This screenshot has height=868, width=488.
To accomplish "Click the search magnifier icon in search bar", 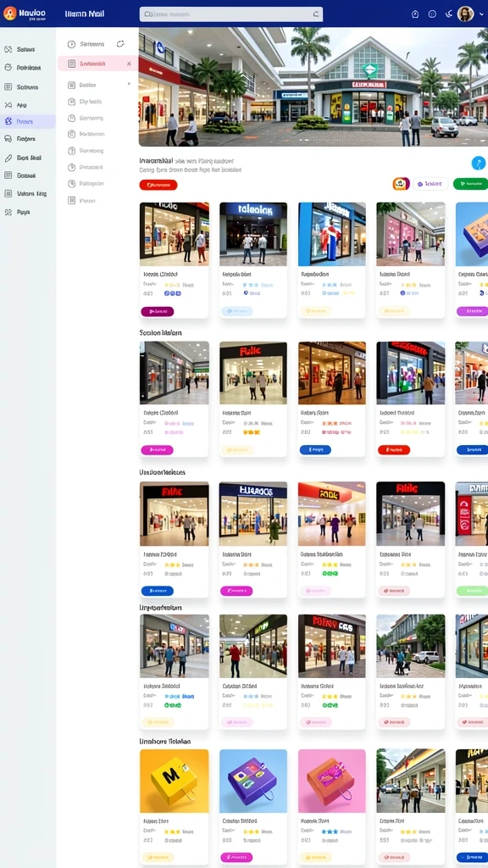I will (x=316, y=14).
